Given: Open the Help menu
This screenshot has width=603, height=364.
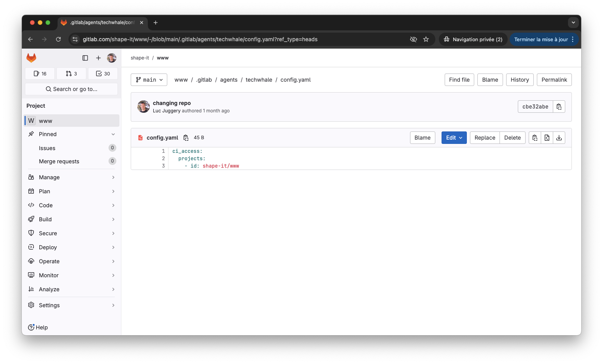Looking at the screenshot, I should click(38, 327).
